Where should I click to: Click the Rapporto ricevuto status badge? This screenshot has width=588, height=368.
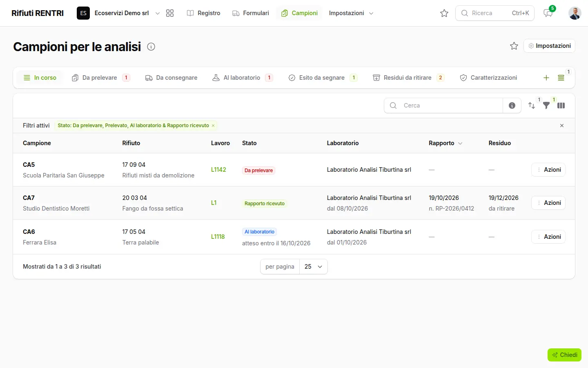[x=265, y=204]
